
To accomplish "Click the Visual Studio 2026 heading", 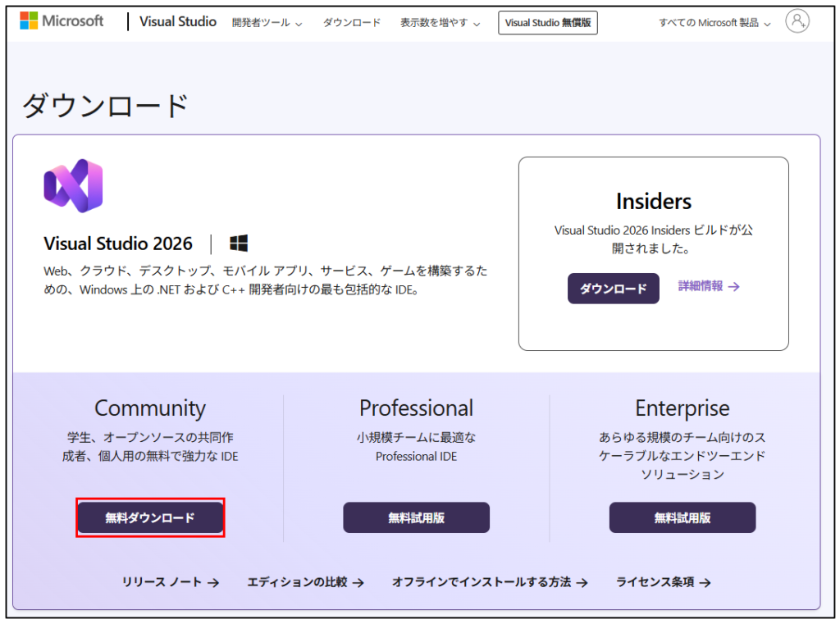I will point(118,244).
